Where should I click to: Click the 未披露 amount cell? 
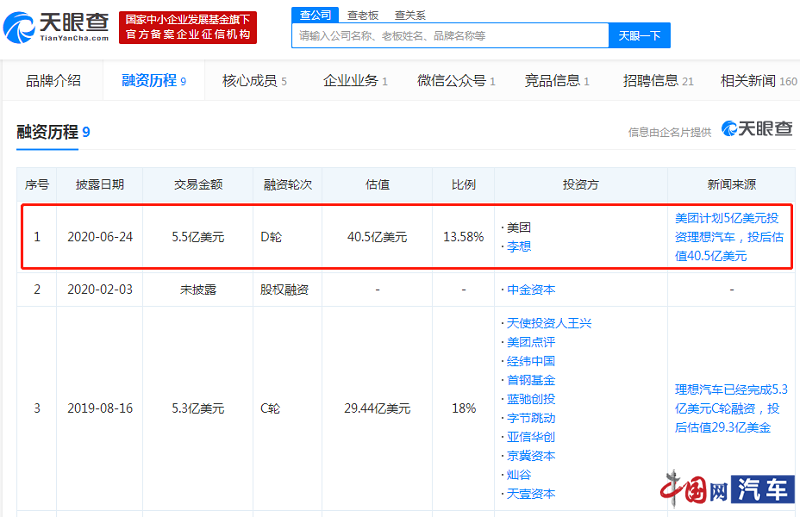tap(198, 289)
